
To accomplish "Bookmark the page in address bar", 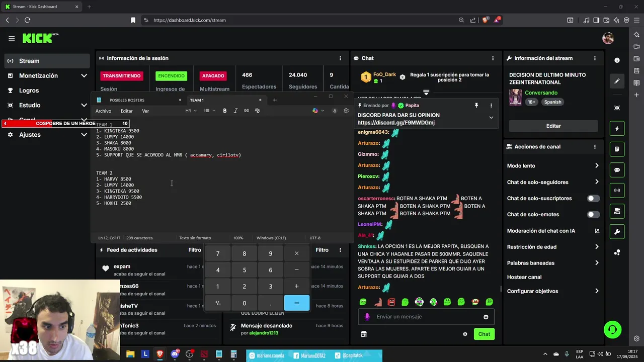I will (133, 20).
